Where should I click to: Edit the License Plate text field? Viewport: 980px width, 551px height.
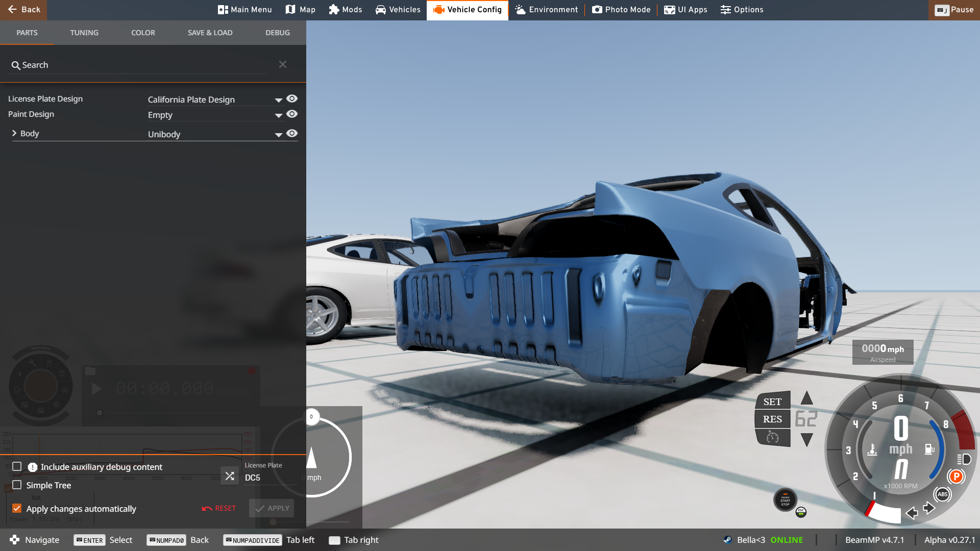pyautogui.click(x=269, y=478)
